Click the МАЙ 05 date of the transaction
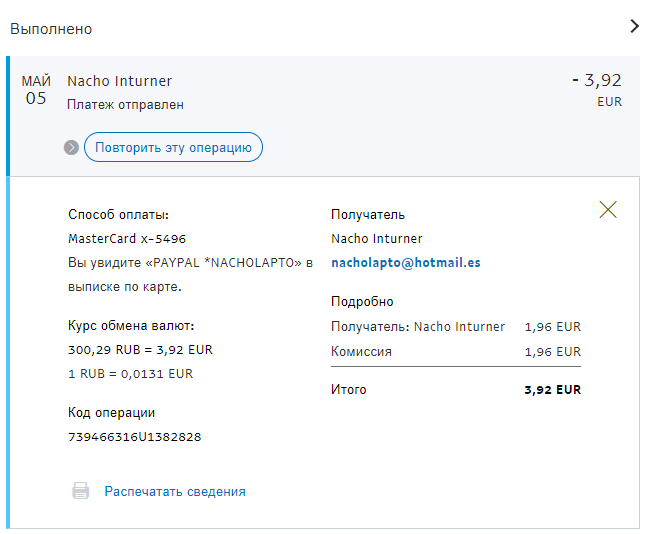 pos(36,90)
